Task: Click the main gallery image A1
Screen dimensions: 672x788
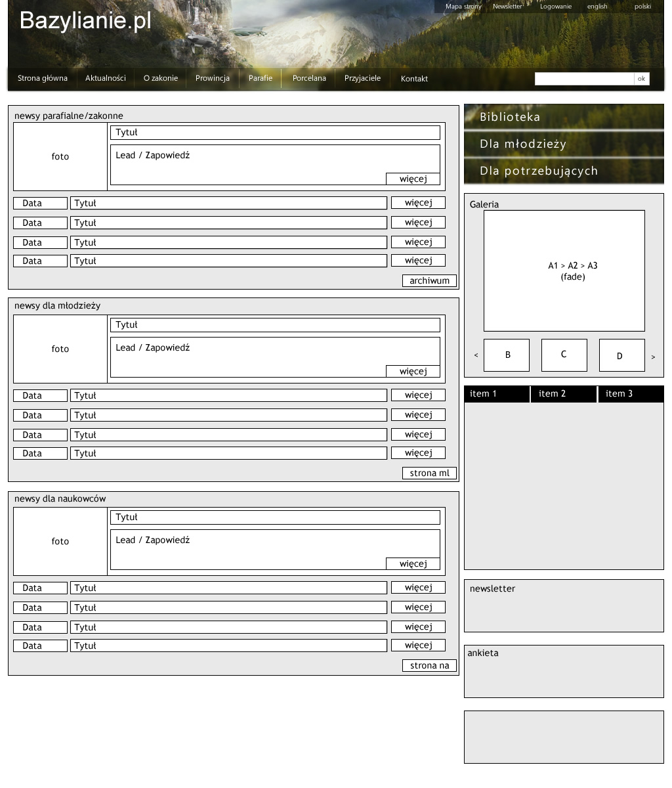Action: point(564,271)
